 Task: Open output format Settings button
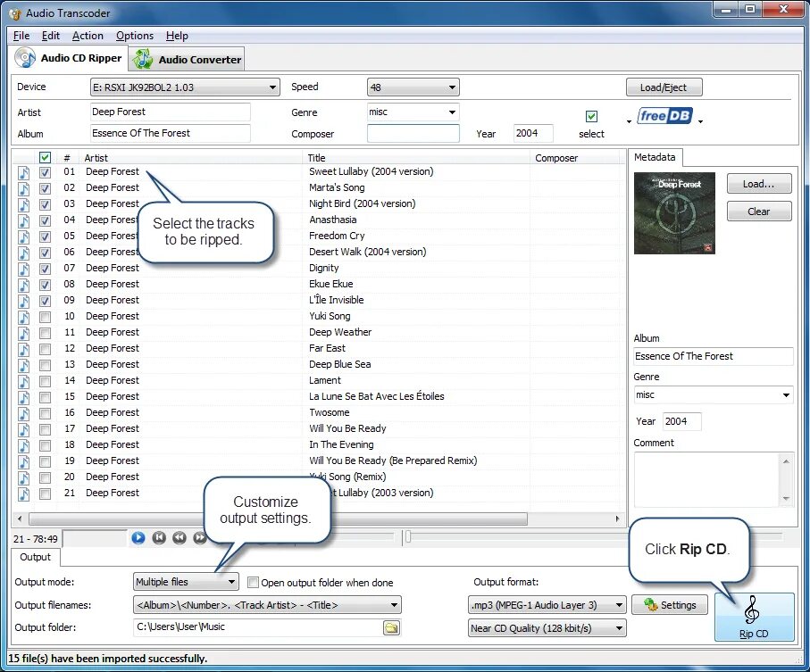click(x=670, y=605)
